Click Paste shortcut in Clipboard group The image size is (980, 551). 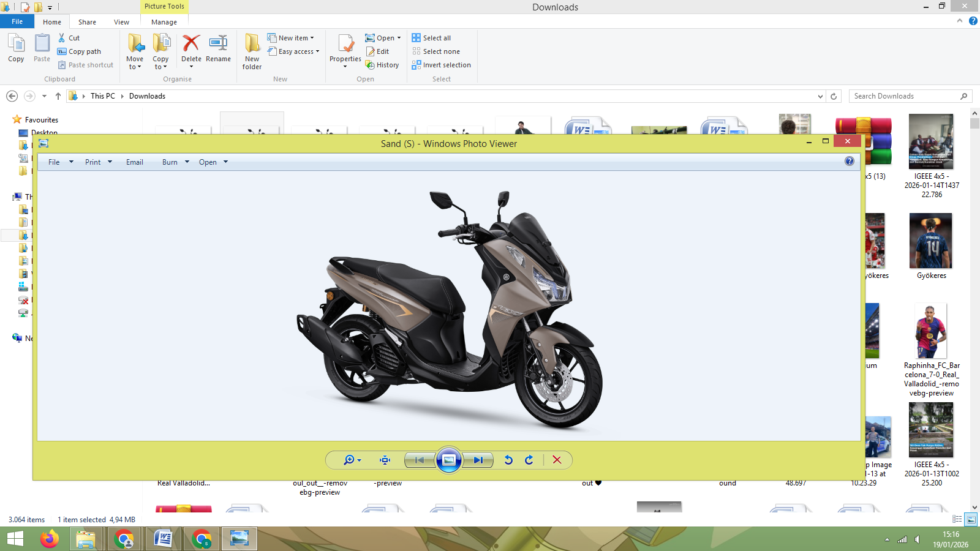coord(86,65)
